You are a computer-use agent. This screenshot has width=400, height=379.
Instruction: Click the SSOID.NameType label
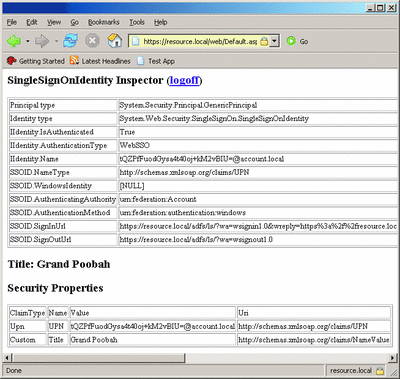click(x=40, y=172)
